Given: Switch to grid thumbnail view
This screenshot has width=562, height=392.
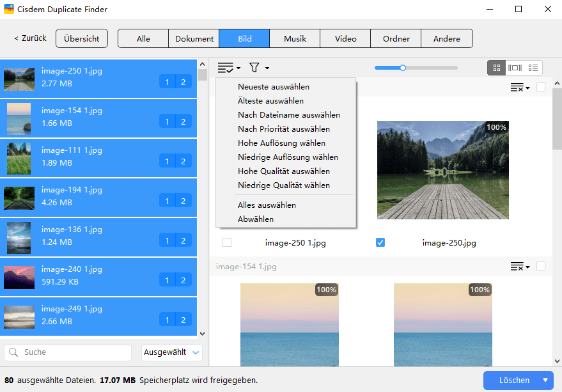Looking at the screenshot, I should click(496, 68).
